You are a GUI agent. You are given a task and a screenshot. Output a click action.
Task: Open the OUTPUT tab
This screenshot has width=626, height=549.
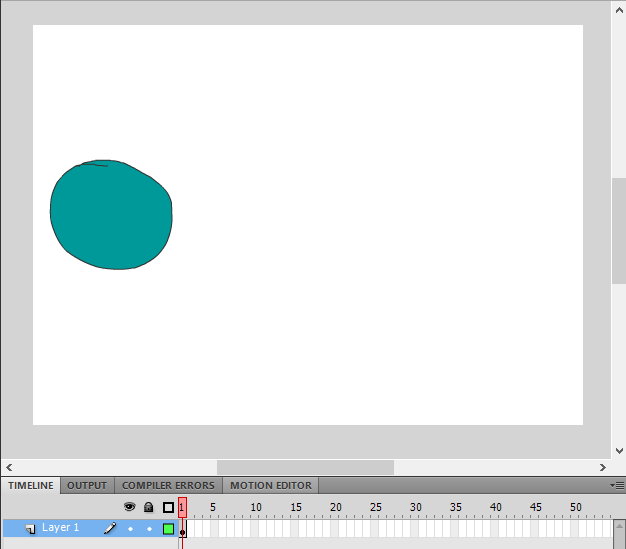tap(87, 486)
